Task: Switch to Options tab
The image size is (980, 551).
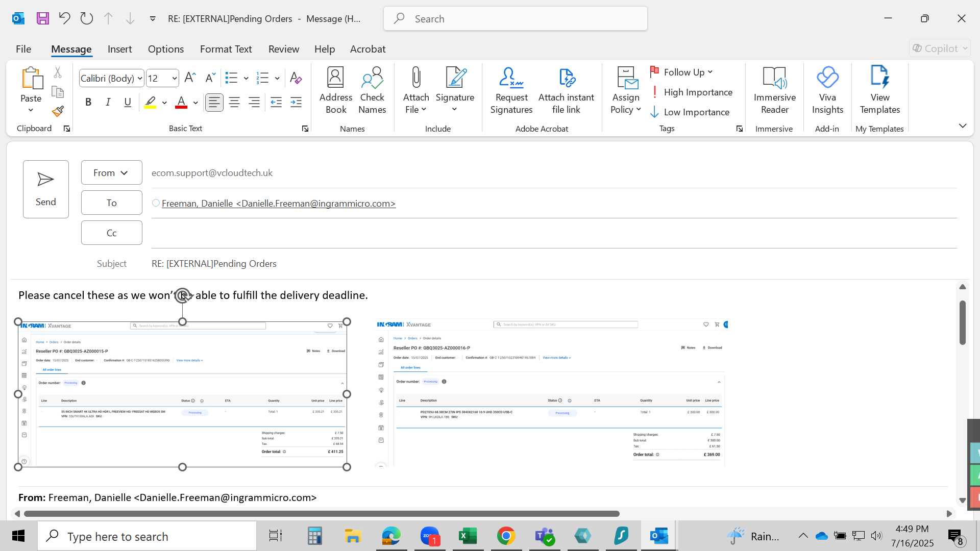Action: point(166,49)
